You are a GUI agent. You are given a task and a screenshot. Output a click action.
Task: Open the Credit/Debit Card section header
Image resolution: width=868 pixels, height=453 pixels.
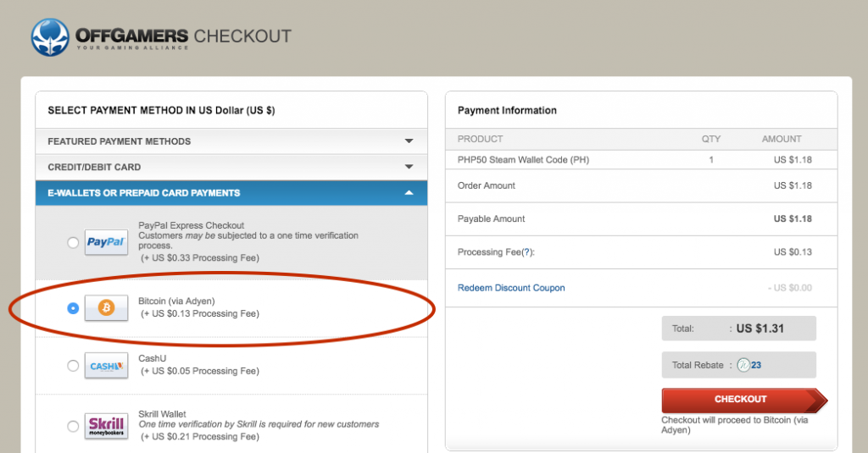pyautogui.click(x=231, y=167)
